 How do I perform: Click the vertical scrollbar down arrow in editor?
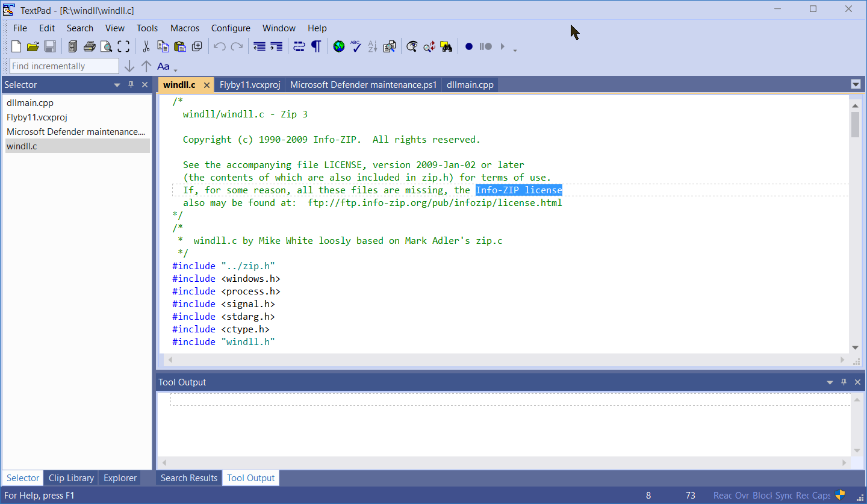[855, 347]
